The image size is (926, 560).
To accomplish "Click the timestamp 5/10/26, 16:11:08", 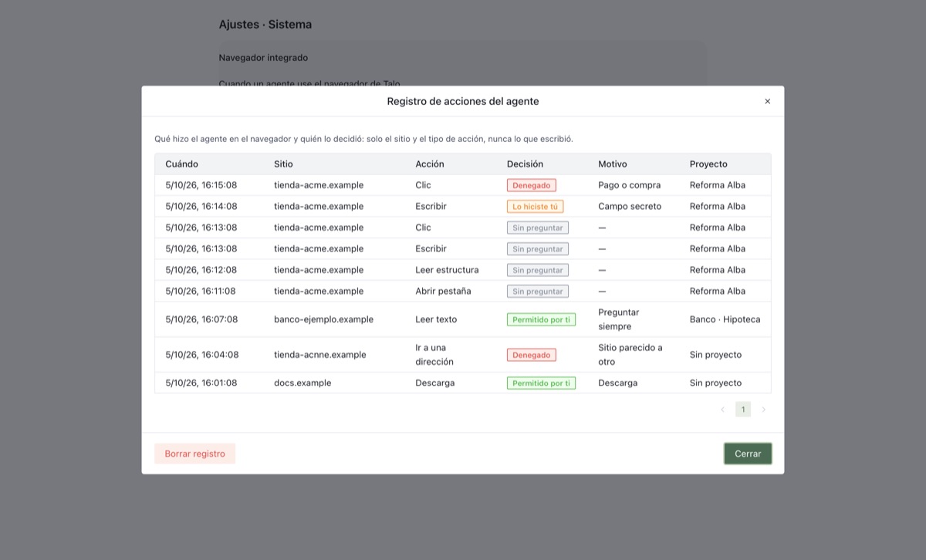I will (201, 292).
